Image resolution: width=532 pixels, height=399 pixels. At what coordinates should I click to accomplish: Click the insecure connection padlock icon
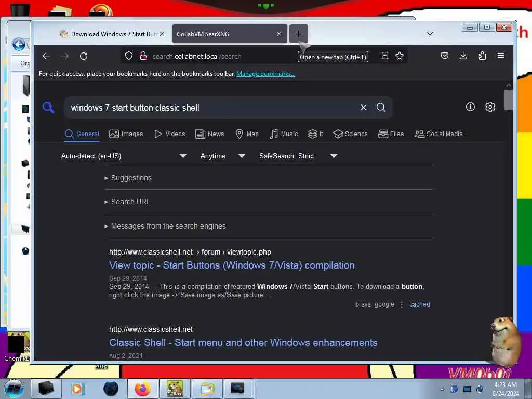point(143,56)
